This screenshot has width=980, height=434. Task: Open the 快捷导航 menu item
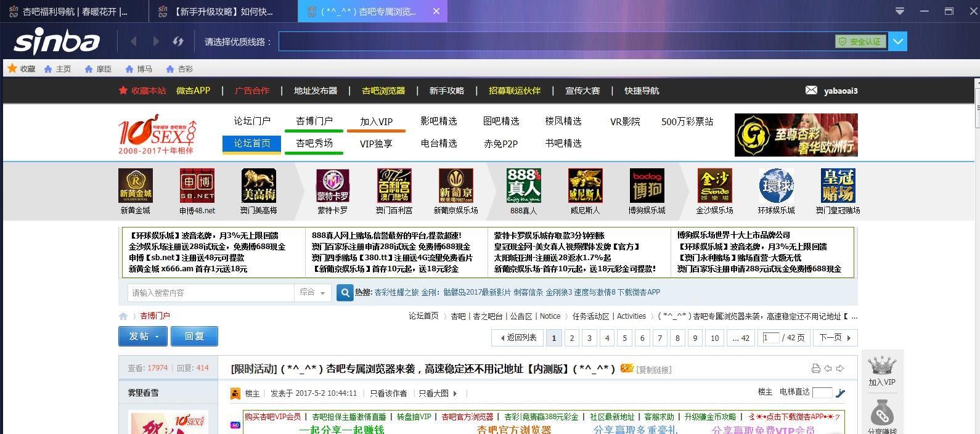[642, 91]
